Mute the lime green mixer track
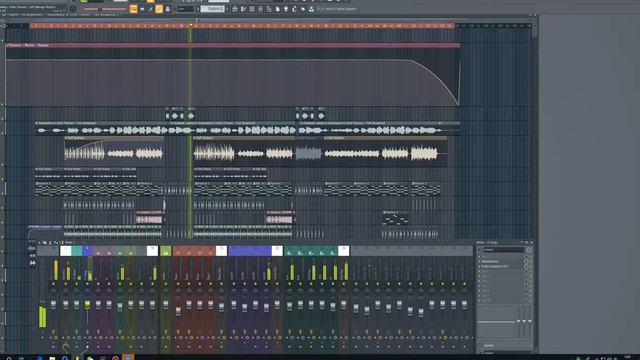 [166, 284]
